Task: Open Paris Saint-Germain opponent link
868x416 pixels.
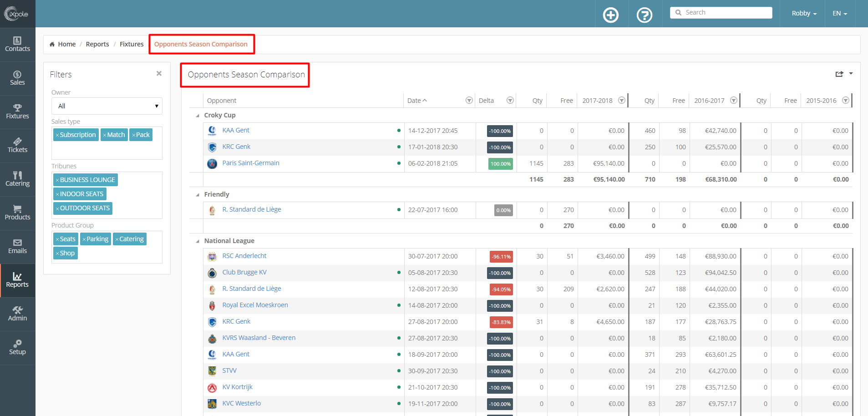Action: click(x=251, y=163)
